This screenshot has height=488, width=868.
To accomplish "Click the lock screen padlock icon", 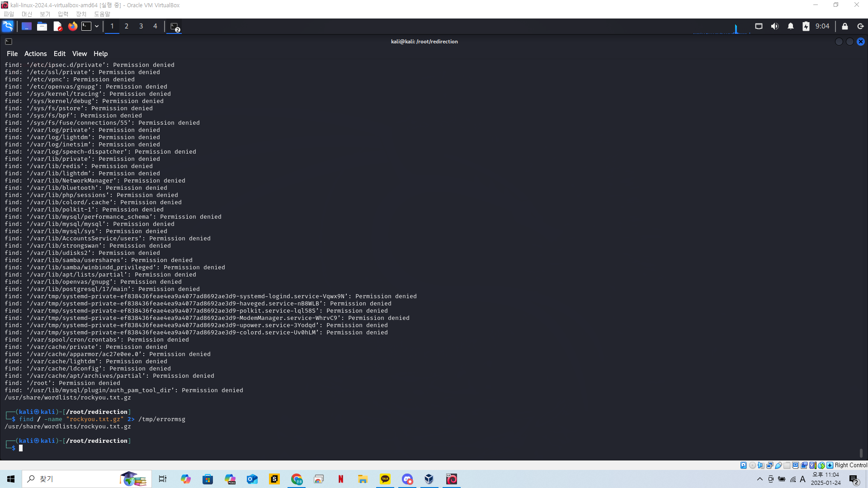I will coord(844,26).
